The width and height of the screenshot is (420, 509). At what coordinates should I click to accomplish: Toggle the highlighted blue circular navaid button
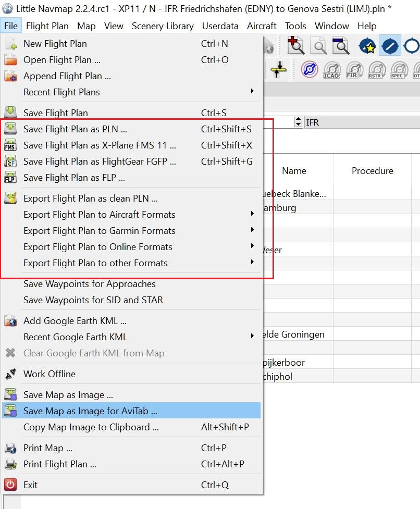coord(390,46)
